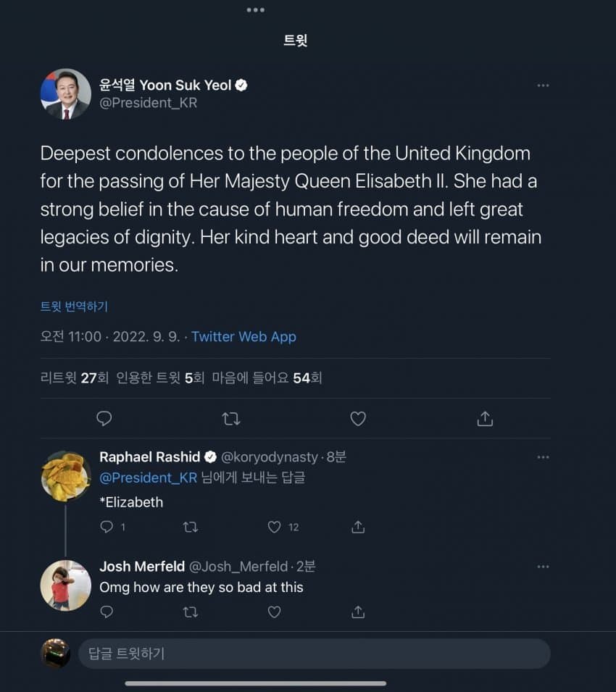Viewport: 616px width, 692px height.
Task: Click the 답글 트윗하기 reply input field
Action: pyautogui.click(x=314, y=654)
